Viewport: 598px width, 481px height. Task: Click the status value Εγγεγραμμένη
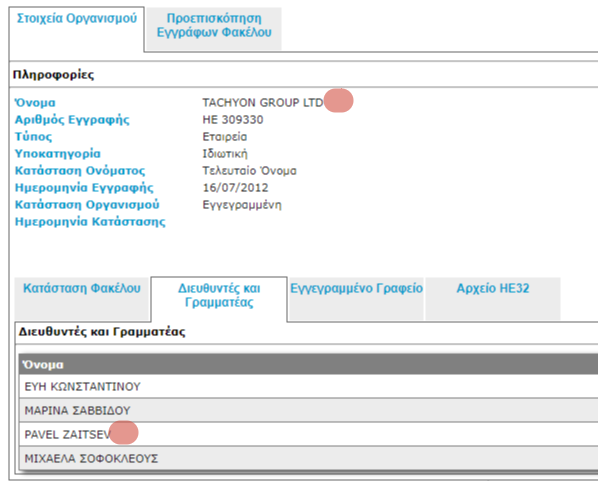pyautogui.click(x=242, y=205)
